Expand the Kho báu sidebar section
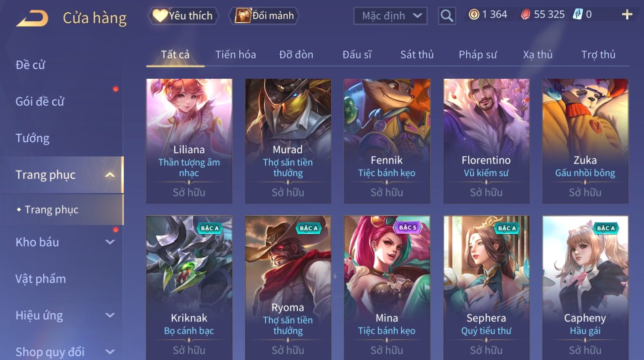 (110, 242)
